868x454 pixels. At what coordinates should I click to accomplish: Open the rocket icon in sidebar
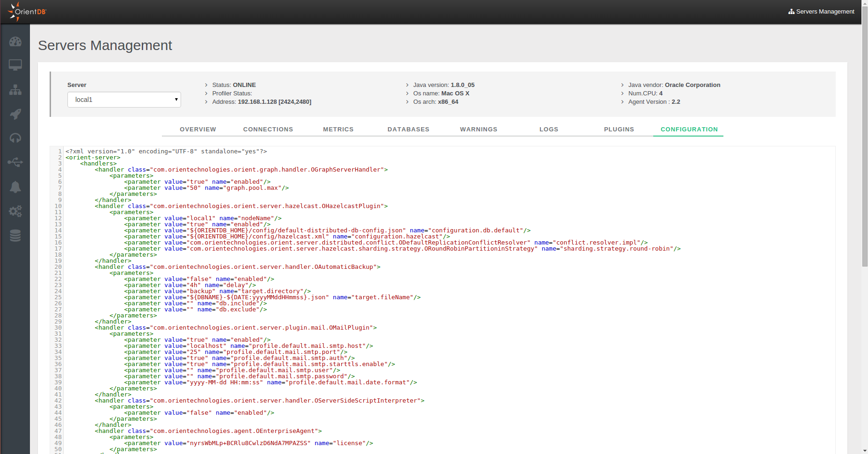tap(15, 114)
